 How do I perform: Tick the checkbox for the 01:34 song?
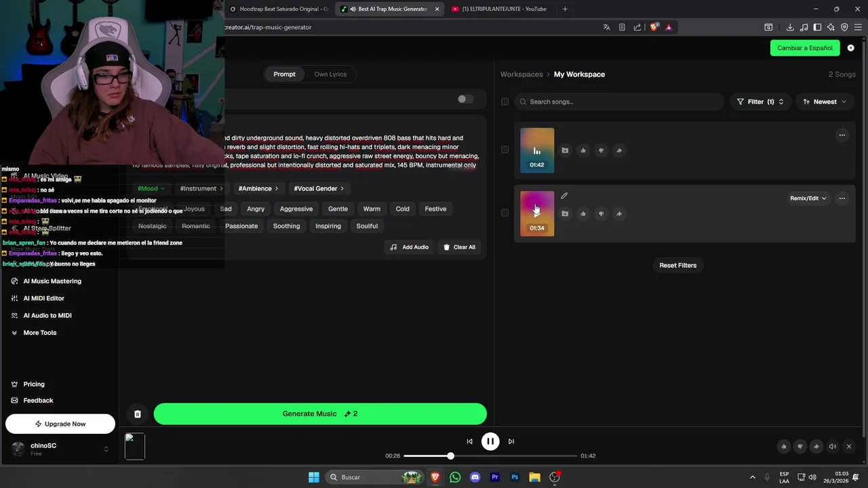tap(505, 213)
